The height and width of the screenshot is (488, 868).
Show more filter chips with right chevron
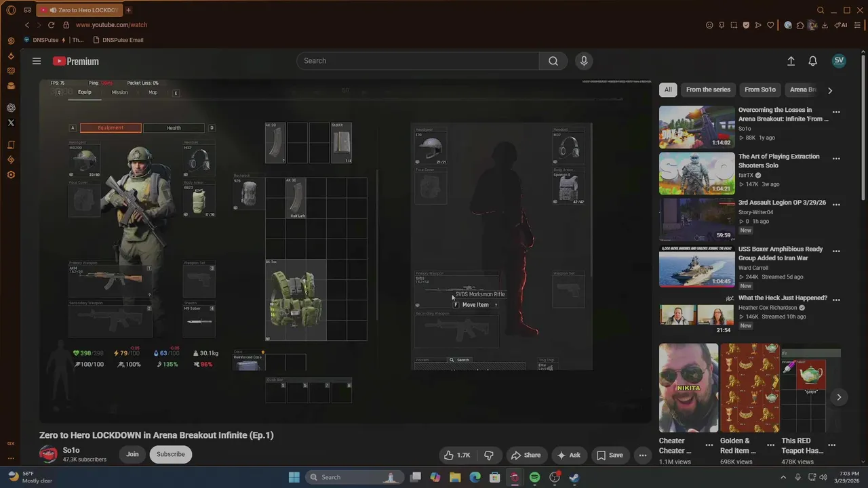[x=830, y=90]
